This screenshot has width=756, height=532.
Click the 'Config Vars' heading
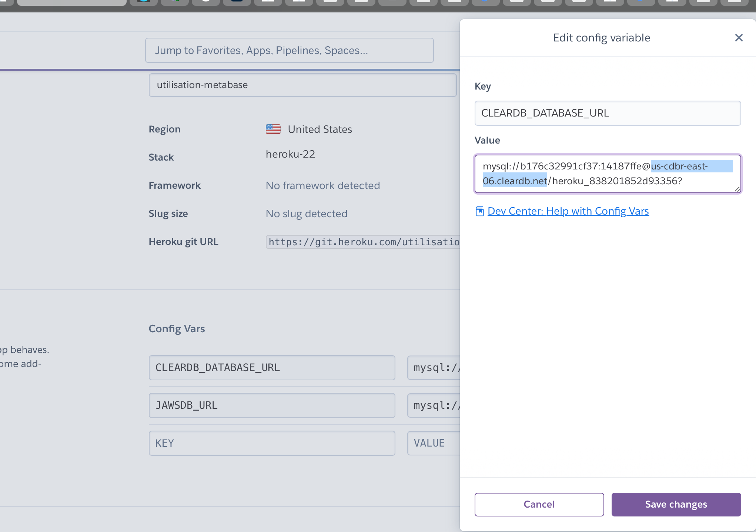point(177,329)
